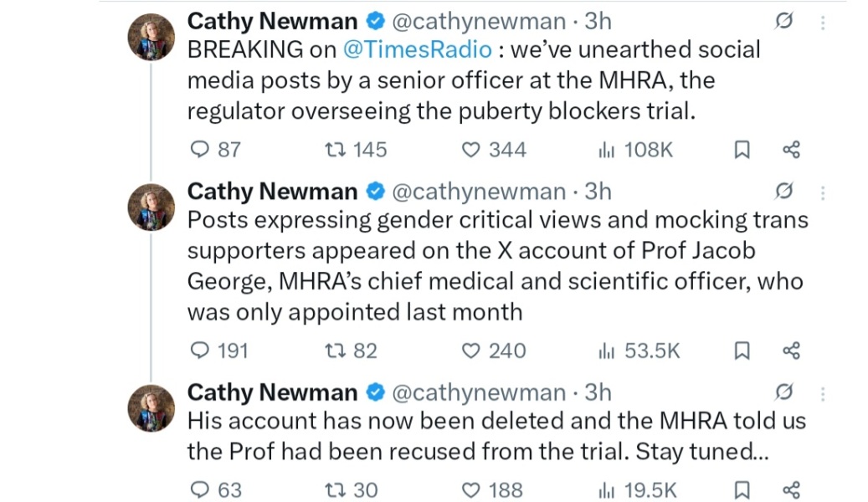
Task: Reply to the final 'Stay tuned' tweet
Action: 202,489
